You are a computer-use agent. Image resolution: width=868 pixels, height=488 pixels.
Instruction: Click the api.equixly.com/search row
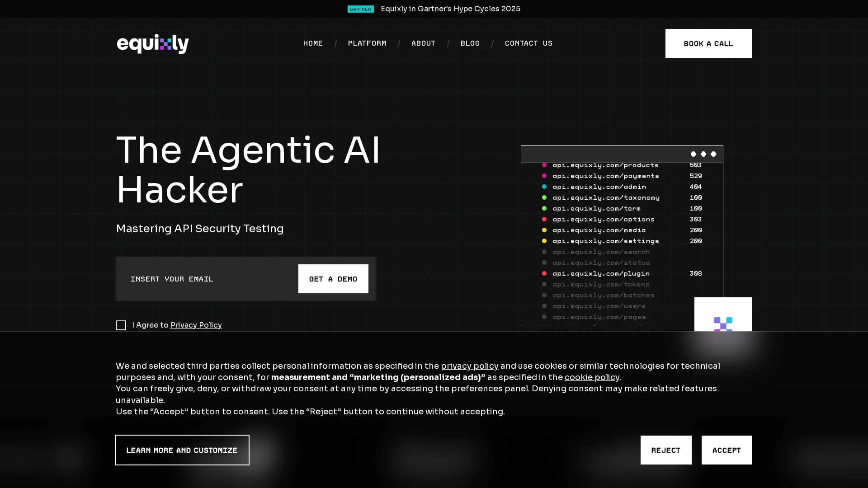pos(622,252)
